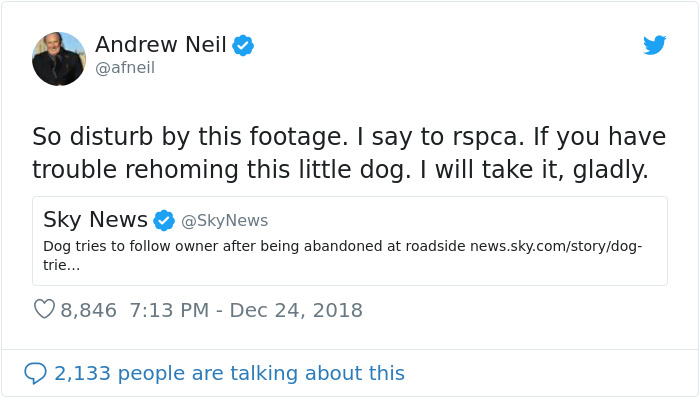Open the 7:13 PM tweet time

point(169,310)
